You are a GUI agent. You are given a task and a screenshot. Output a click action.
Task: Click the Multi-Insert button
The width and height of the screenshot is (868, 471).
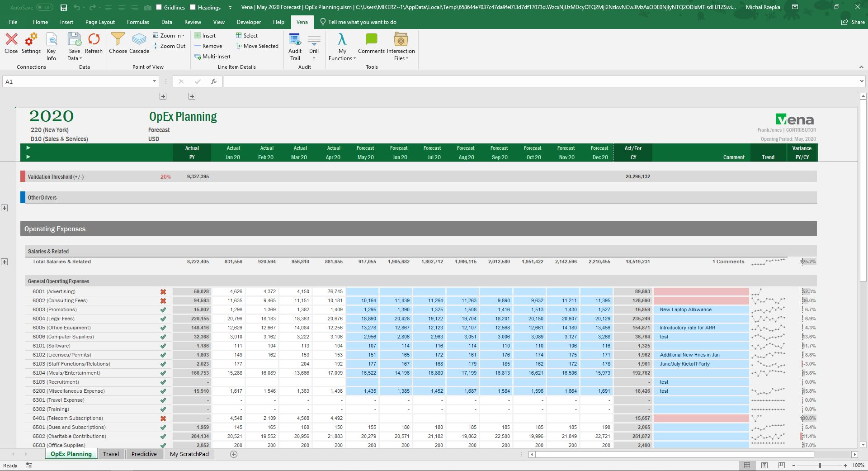click(x=212, y=57)
